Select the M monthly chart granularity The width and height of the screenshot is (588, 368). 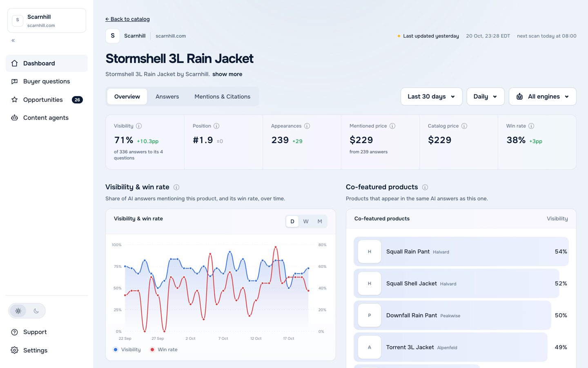click(320, 222)
